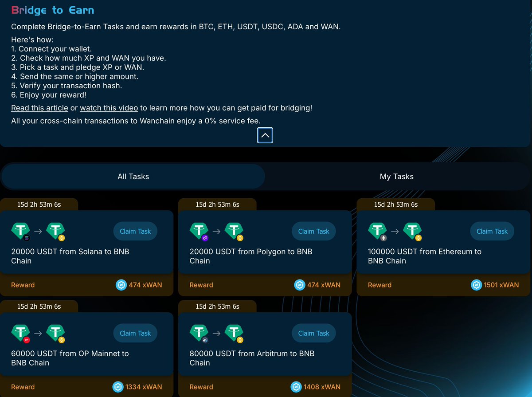Screen dimensions: 532x397
Task: Click the Reward label in the Ethereum card
Action: pyautogui.click(x=379, y=285)
